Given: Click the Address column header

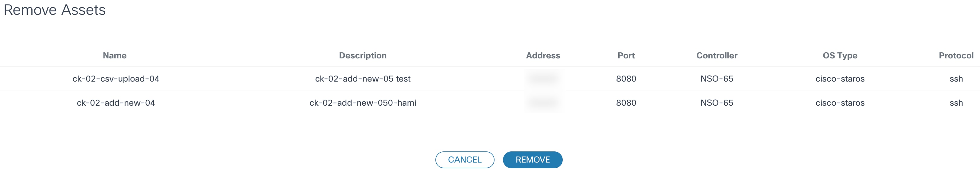Looking at the screenshot, I should (543, 55).
